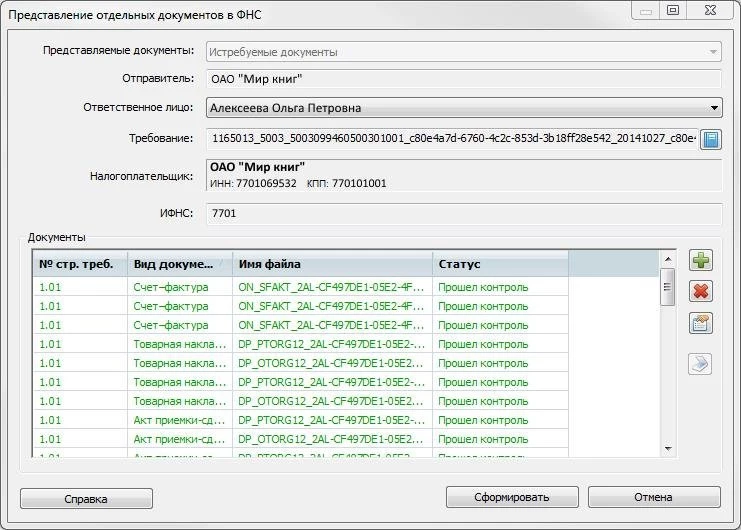This screenshot has height=530, width=741.
Task: Click the greyed-out view document icon
Action: [x=701, y=364]
